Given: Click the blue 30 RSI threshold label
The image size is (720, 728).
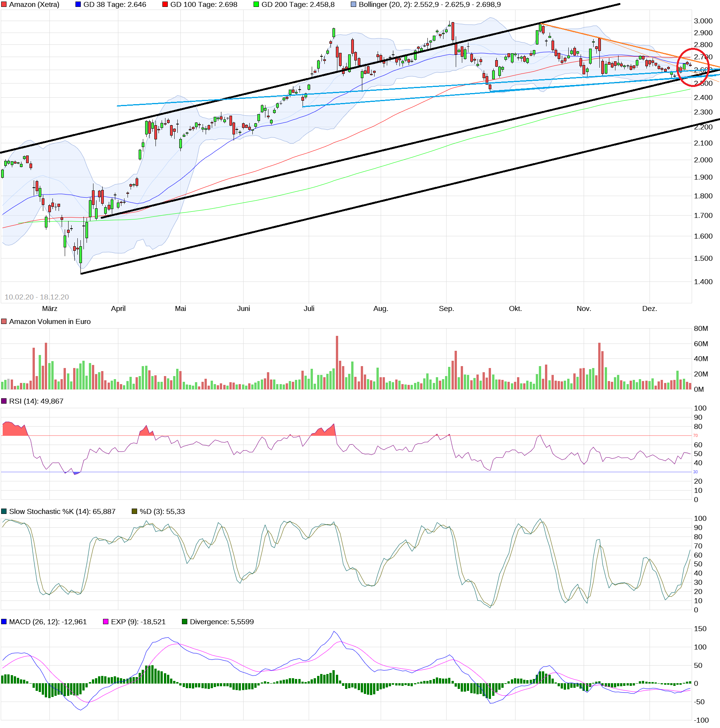Looking at the screenshot, I should point(695,472).
